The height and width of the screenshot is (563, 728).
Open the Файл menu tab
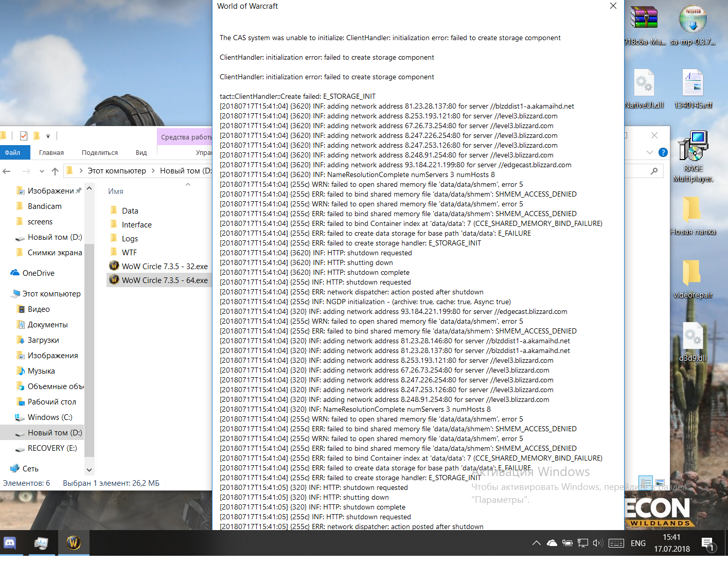pyautogui.click(x=12, y=152)
